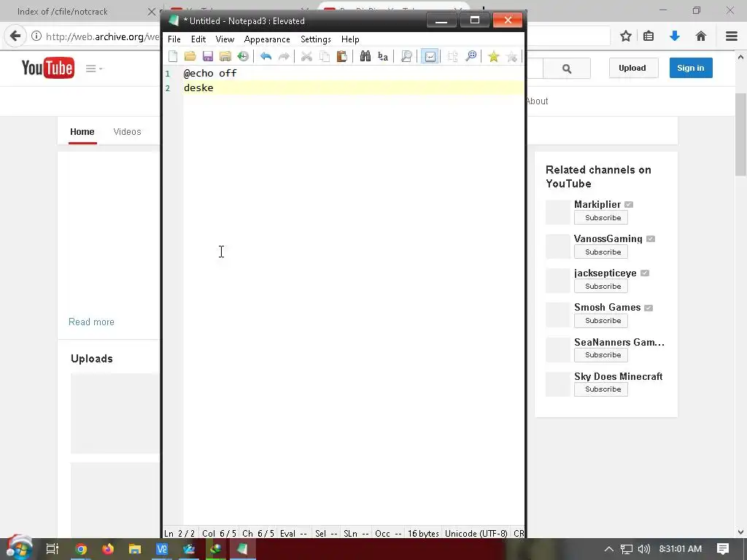Open Firefox from the taskbar
This screenshot has height=560, width=747.
click(108, 549)
